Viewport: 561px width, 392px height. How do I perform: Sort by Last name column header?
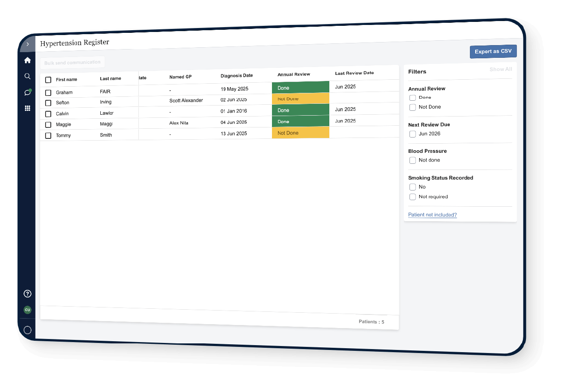(x=110, y=78)
